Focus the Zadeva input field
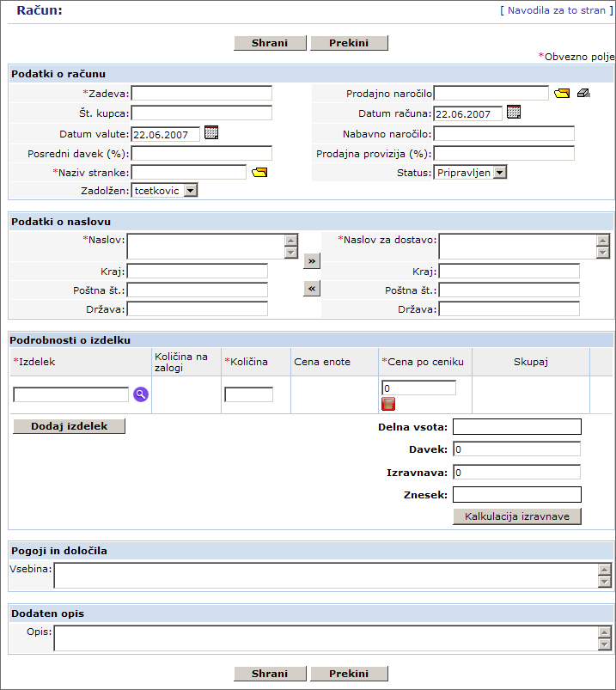The image size is (616, 690). (201, 94)
